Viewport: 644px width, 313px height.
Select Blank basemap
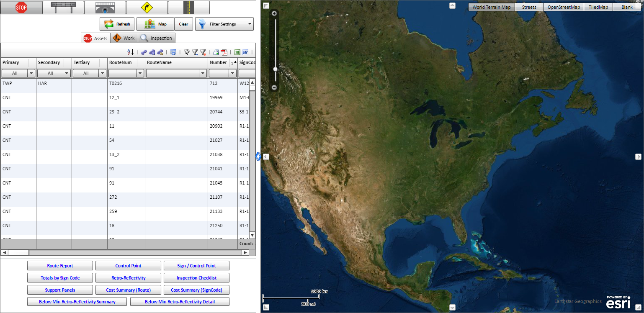(x=627, y=7)
